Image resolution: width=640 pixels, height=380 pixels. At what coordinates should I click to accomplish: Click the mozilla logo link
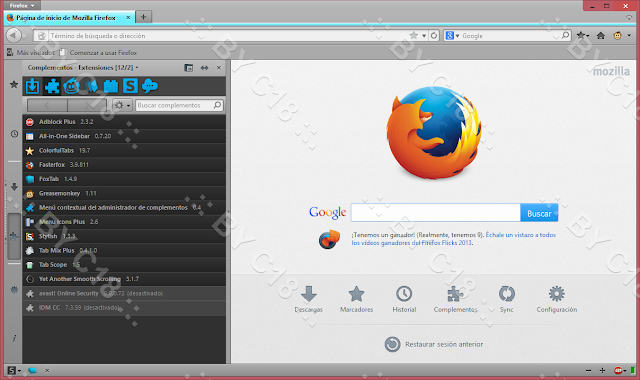click(x=611, y=71)
